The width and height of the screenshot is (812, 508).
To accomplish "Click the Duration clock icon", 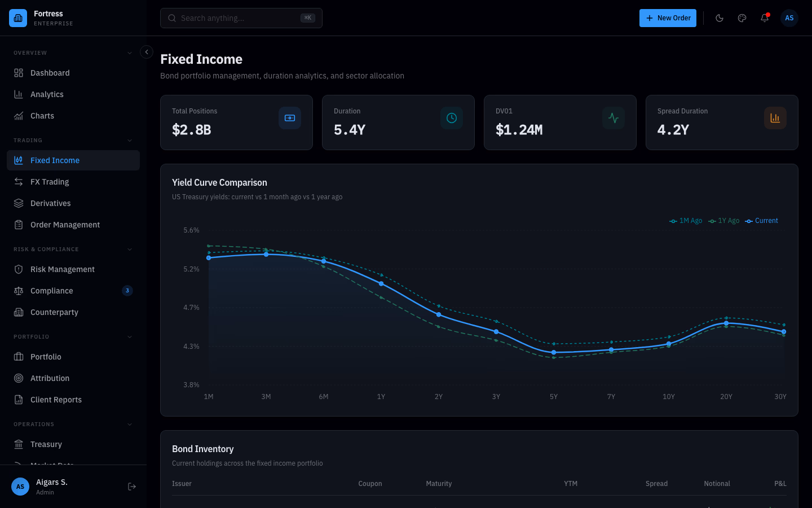I will [x=452, y=118].
